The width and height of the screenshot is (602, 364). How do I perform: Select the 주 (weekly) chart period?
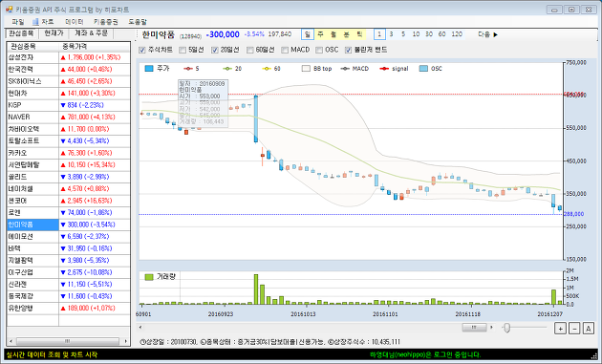point(320,34)
